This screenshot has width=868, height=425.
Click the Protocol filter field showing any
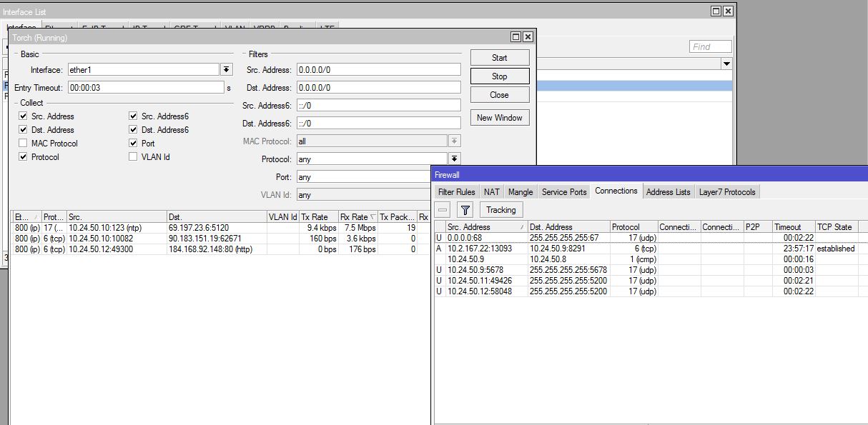click(372, 159)
